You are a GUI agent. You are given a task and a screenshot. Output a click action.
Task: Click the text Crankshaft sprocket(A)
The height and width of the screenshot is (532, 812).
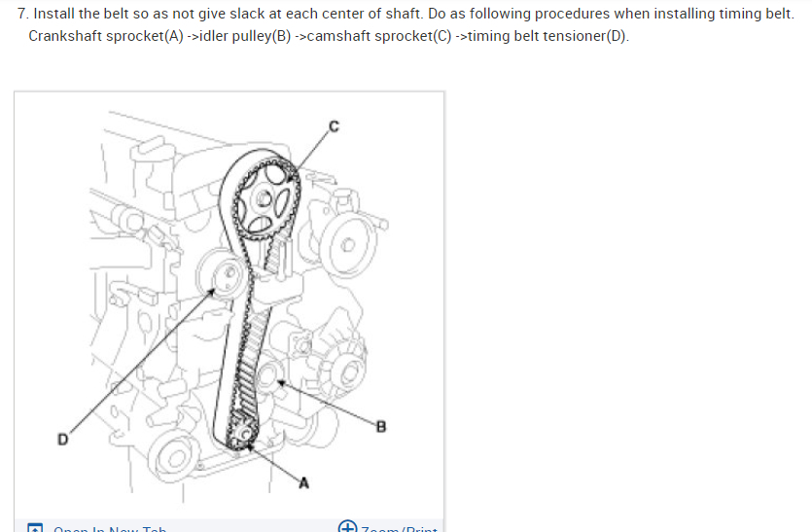coord(106,36)
